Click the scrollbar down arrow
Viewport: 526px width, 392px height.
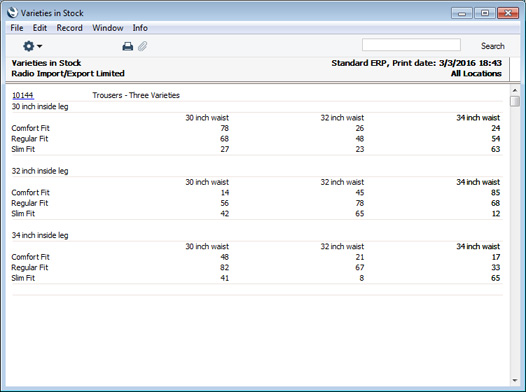click(x=515, y=380)
